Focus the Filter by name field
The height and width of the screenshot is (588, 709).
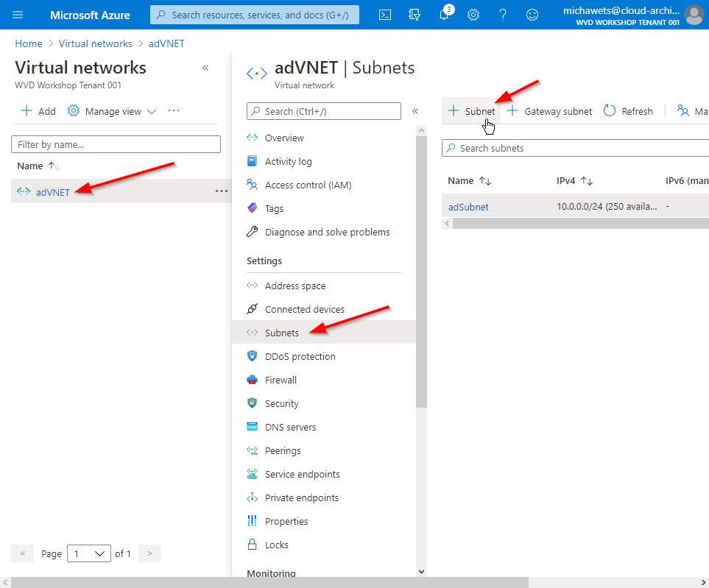coord(116,144)
